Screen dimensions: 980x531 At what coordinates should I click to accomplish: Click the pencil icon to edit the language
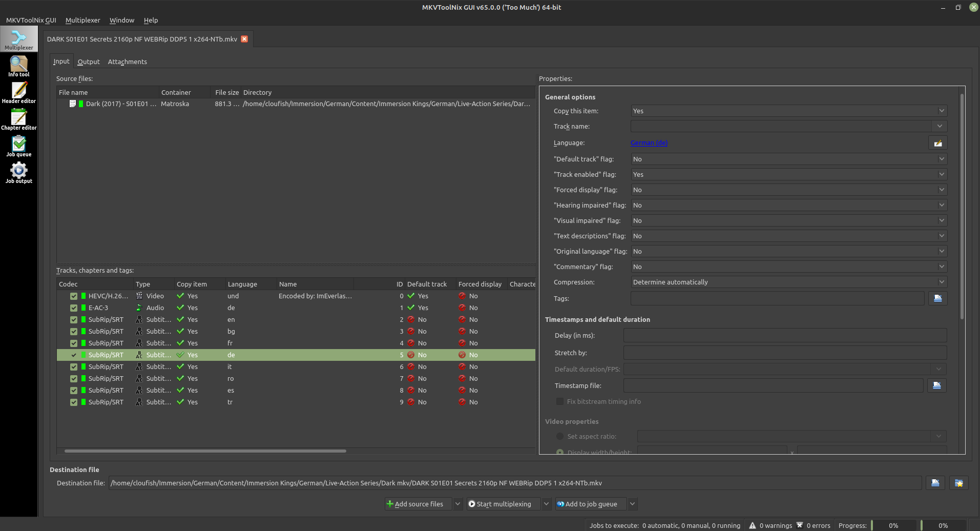[x=938, y=142]
